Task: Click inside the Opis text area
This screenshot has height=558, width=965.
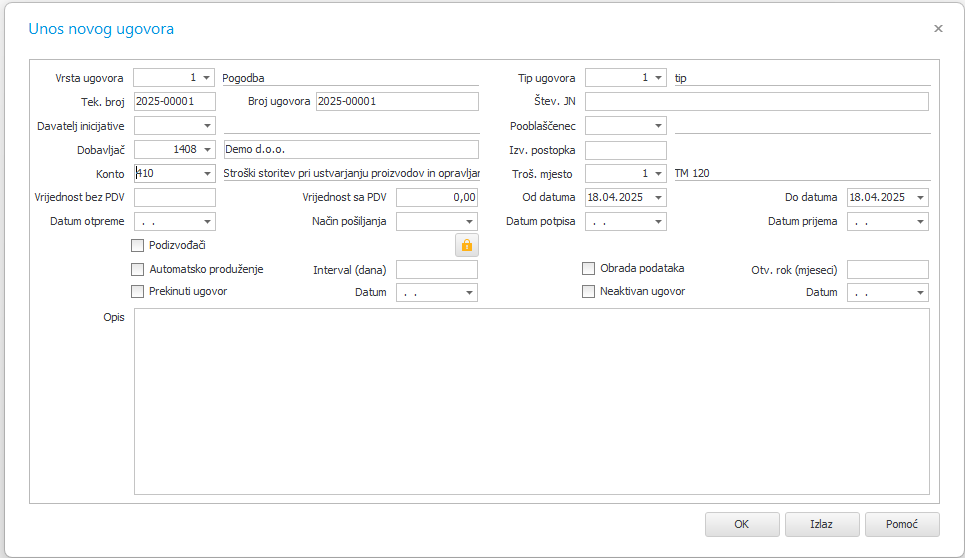Action: point(532,401)
